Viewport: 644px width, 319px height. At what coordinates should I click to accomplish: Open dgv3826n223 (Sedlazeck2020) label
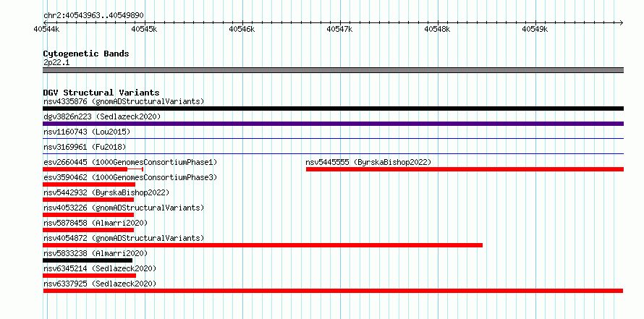(102, 116)
